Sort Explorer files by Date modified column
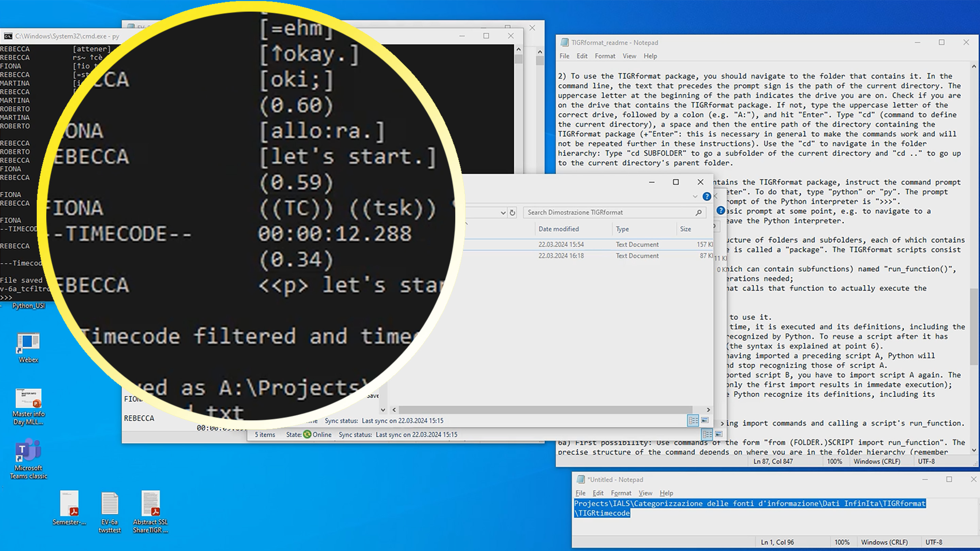The image size is (980, 551). pyautogui.click(x=558, y=229)
